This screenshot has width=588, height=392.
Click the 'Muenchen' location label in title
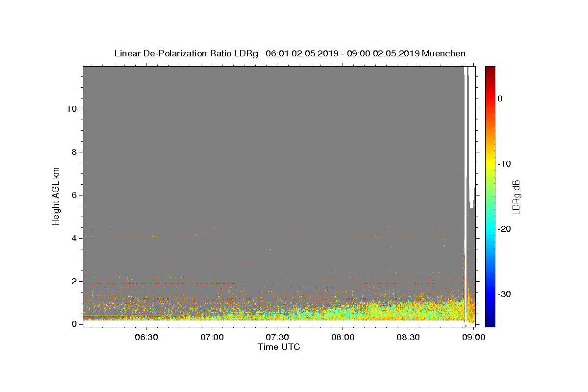pos(443,53)
